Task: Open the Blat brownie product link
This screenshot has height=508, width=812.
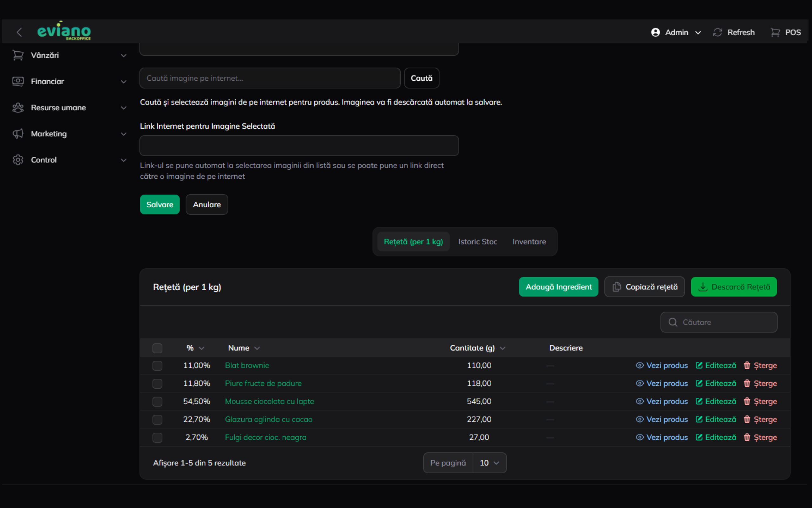Action: click(x=247, y=365)
